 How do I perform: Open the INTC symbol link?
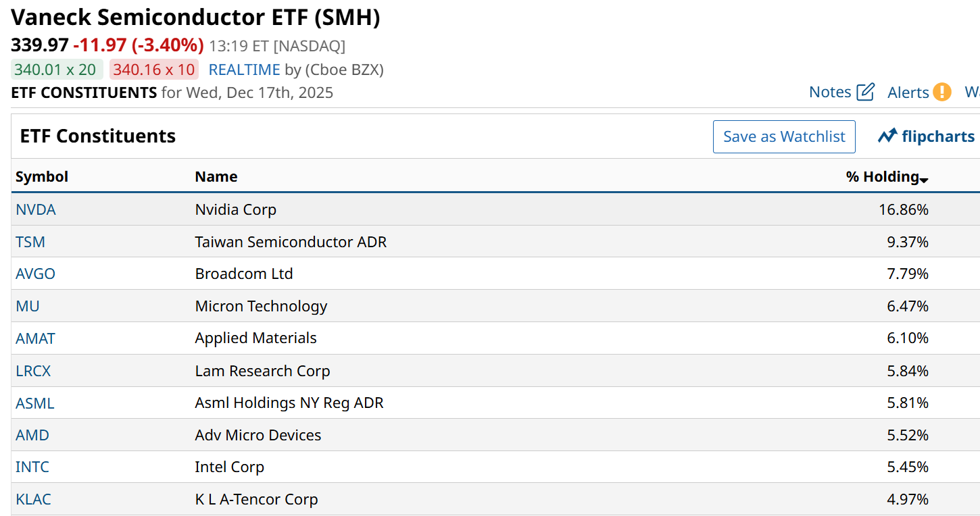point(32,467)
